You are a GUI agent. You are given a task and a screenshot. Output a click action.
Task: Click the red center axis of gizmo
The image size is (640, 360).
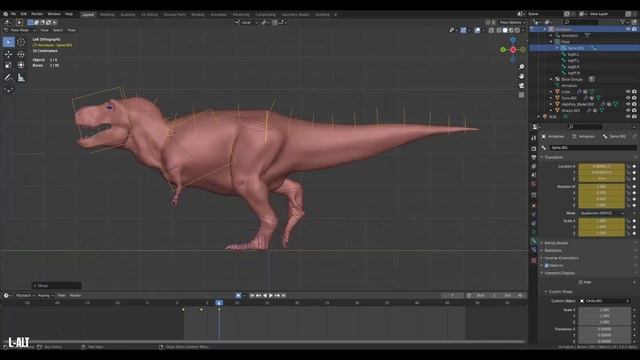point(513,50)
